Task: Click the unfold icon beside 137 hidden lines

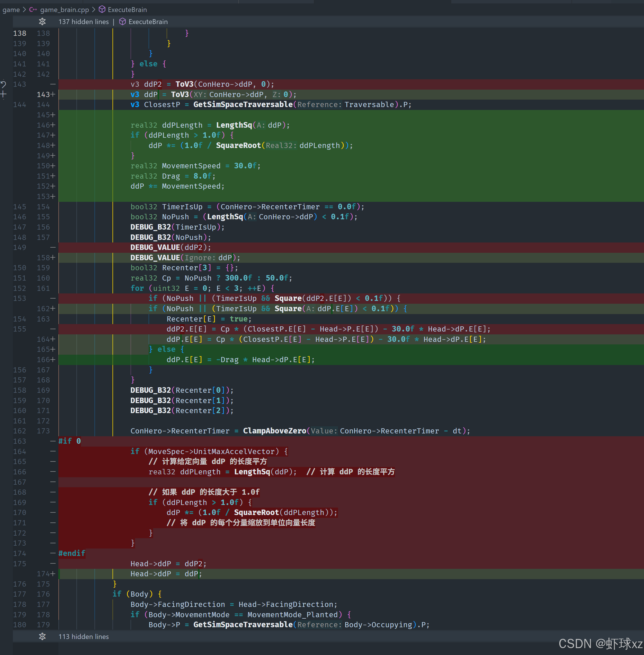Action: coord(42,22)
